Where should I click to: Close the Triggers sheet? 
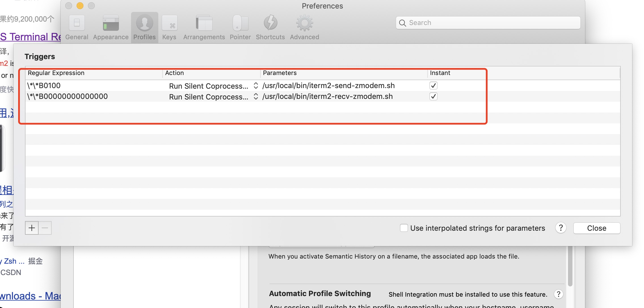coord(596,228)
